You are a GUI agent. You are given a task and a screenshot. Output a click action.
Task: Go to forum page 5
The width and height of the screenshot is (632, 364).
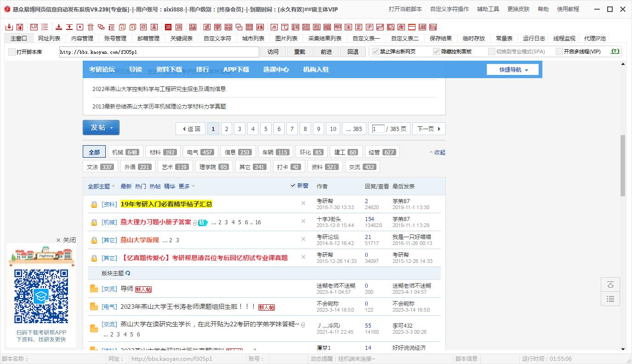(x=266, y=129)
